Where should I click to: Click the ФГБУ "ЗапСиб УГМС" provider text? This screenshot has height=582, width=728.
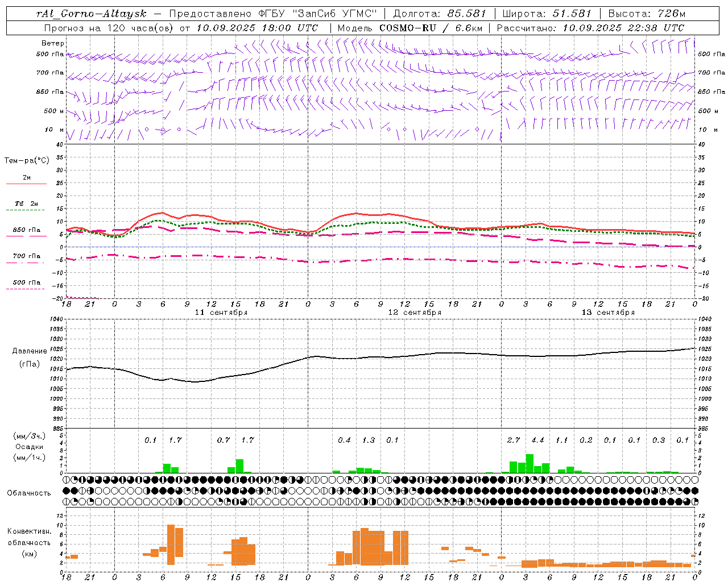click(x=319, y=14)
